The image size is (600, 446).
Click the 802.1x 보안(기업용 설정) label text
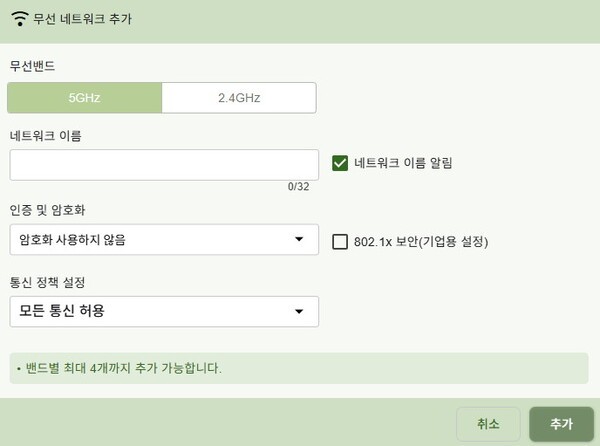(420, 241)
